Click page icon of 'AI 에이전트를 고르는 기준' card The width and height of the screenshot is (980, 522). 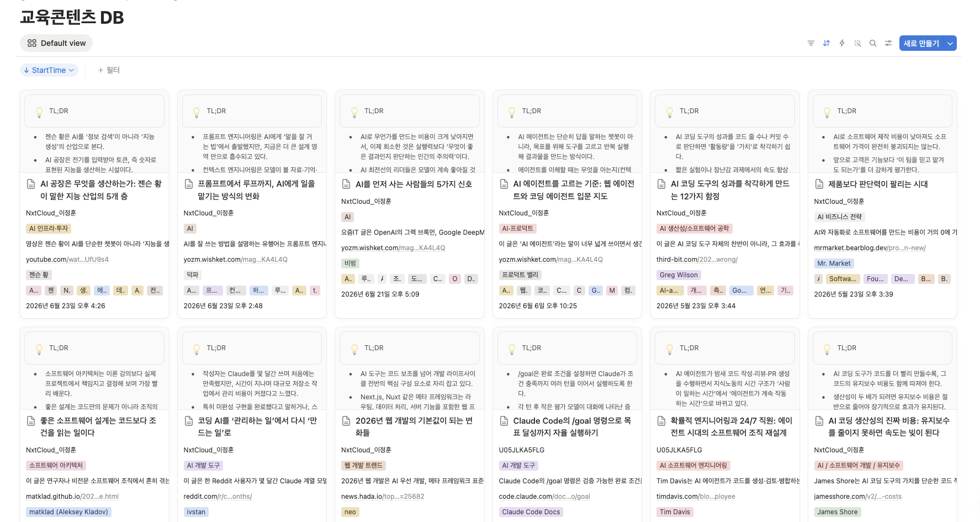504,184
